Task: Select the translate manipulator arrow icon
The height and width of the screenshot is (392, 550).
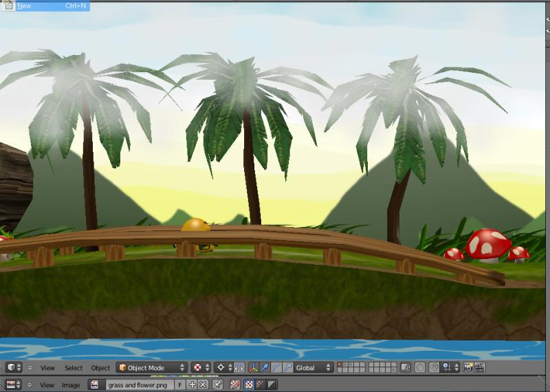Action: pyautogui.click(x=265, y=368)
